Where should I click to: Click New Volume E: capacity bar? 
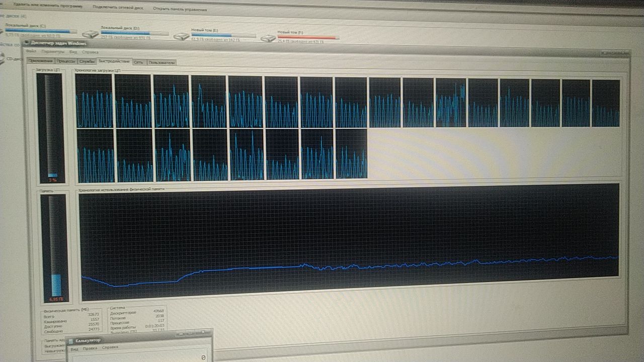(223, 35)
